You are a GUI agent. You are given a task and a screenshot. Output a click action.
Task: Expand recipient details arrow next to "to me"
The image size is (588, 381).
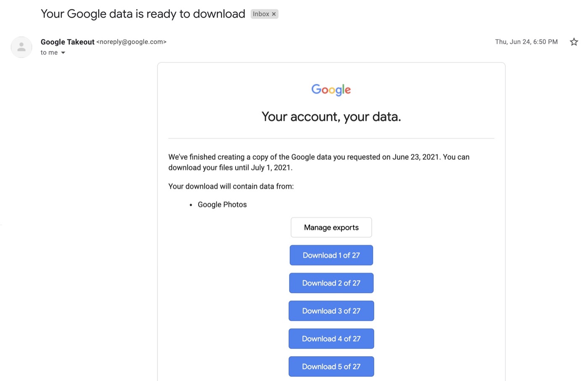(x=63, y=53)
